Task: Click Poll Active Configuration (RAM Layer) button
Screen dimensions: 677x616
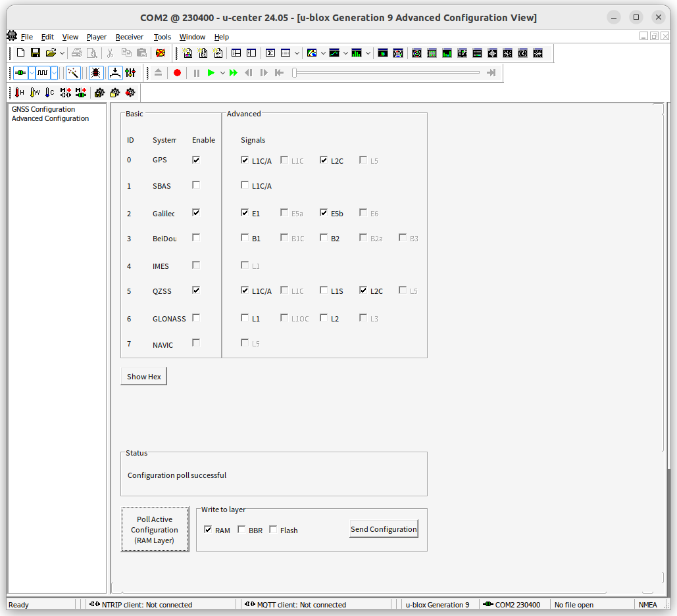Action: [155, 530]
